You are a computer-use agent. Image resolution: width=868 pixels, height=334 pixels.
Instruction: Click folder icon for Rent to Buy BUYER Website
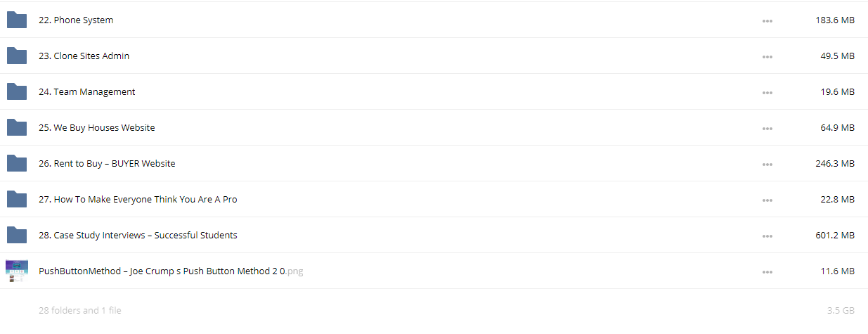17,163
